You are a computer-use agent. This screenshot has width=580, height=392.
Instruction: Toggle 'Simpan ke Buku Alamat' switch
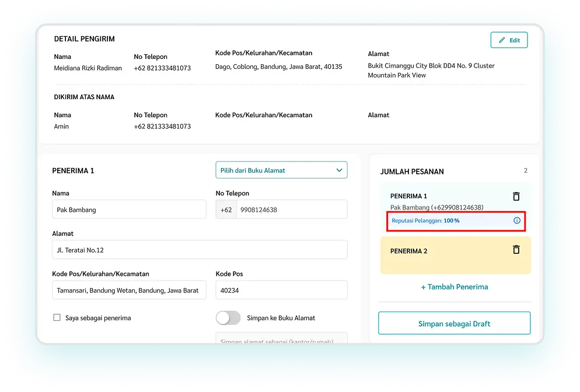pos(228,318)
